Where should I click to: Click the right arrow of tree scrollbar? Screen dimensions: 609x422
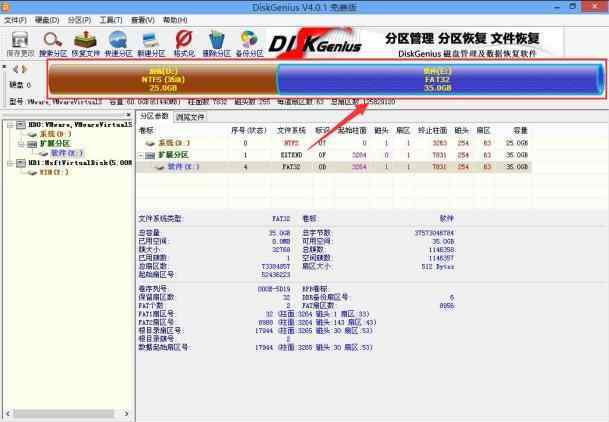[126, 413]
